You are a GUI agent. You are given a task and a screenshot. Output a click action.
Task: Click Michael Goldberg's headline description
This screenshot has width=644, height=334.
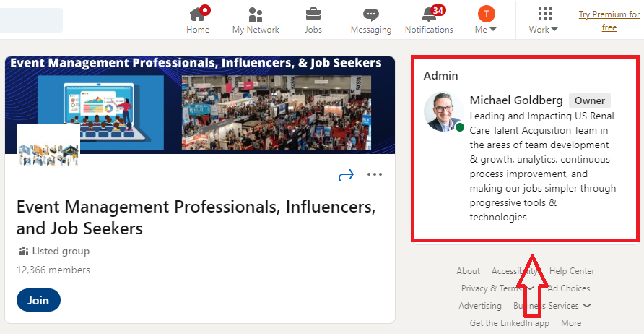click(x=542, y=166)
